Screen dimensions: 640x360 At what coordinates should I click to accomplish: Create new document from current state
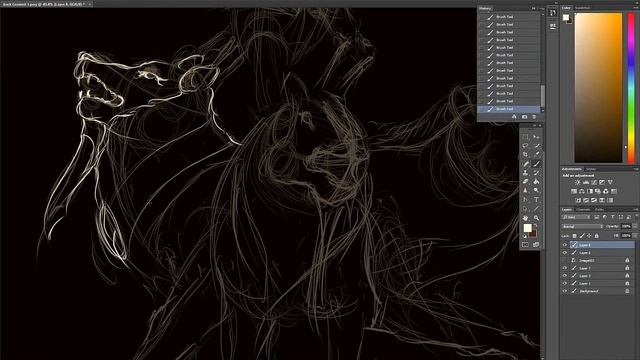[514, 117]
